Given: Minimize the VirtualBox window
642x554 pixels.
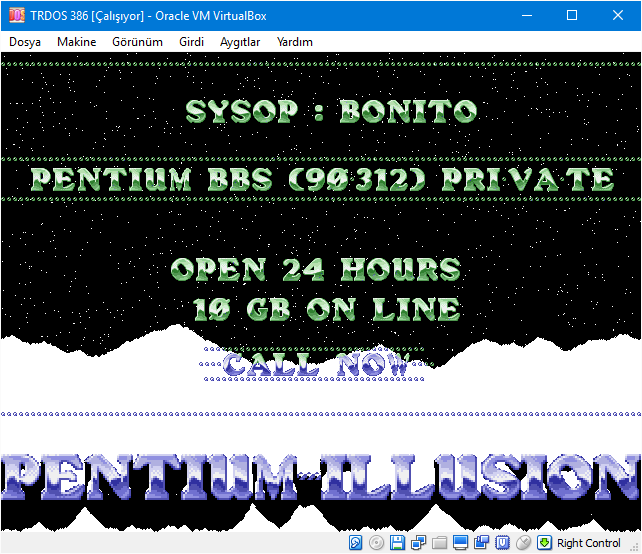Looking at the screenshot, I should (x=527, y=16).
